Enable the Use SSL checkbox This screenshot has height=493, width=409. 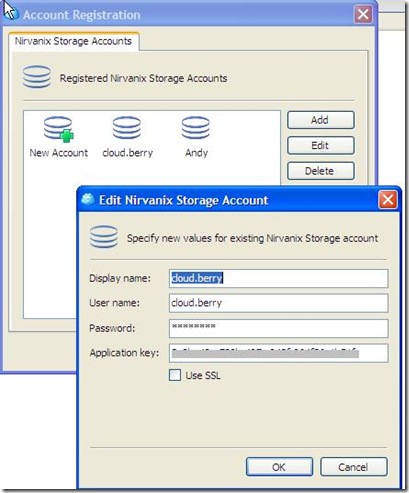pos(175,375)
